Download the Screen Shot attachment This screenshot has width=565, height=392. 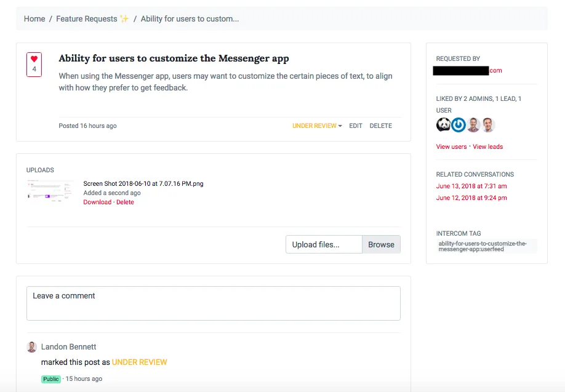(x=97, y=202)
